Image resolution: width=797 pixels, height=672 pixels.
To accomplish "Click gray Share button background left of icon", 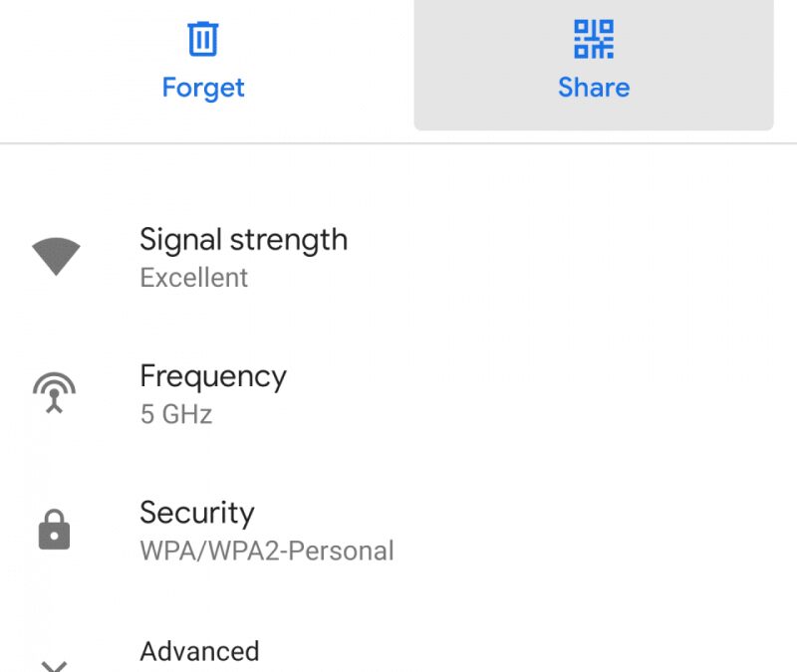I will point(478,65).
